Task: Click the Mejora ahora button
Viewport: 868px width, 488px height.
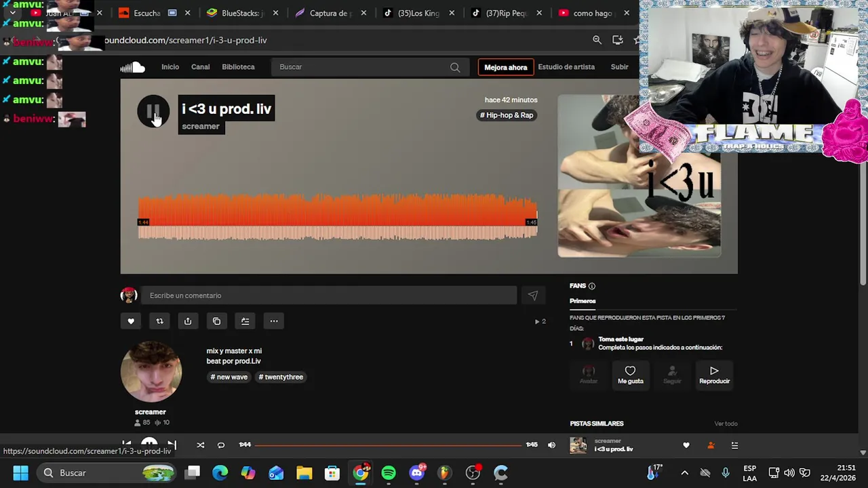Action: coord(505,67)
